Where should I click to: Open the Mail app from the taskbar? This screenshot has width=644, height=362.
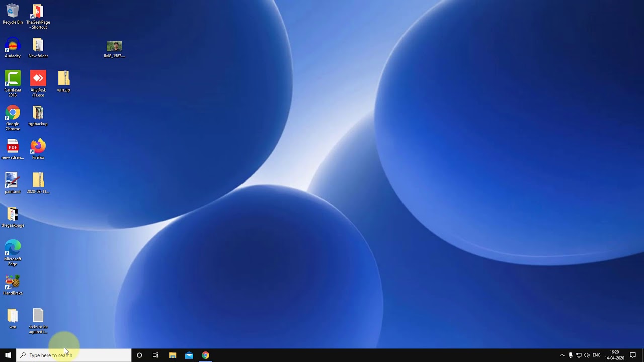189,355
